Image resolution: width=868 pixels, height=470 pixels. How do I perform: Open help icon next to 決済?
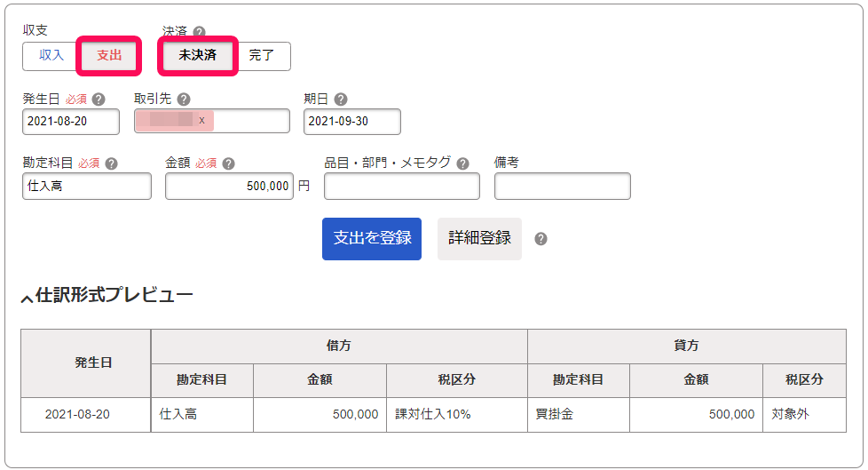(200, 32)
